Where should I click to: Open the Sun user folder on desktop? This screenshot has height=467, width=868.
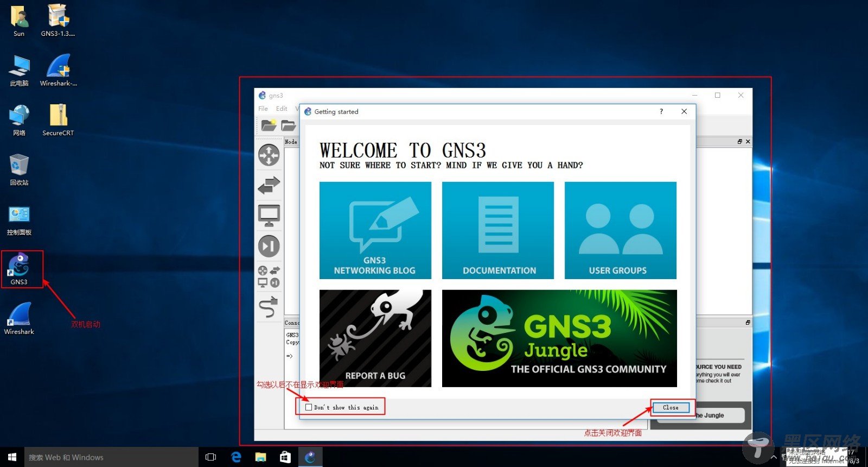(x=19, y=21)
